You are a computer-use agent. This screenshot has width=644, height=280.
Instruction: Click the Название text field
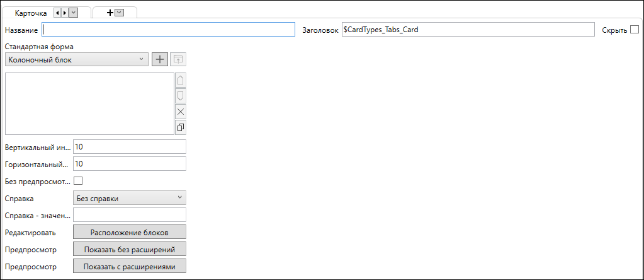(168, 30)
